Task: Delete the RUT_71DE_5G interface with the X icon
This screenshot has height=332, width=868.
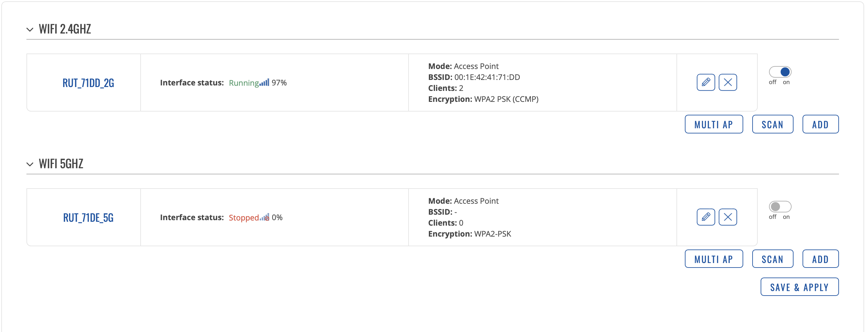Action: tap(727, 217)
